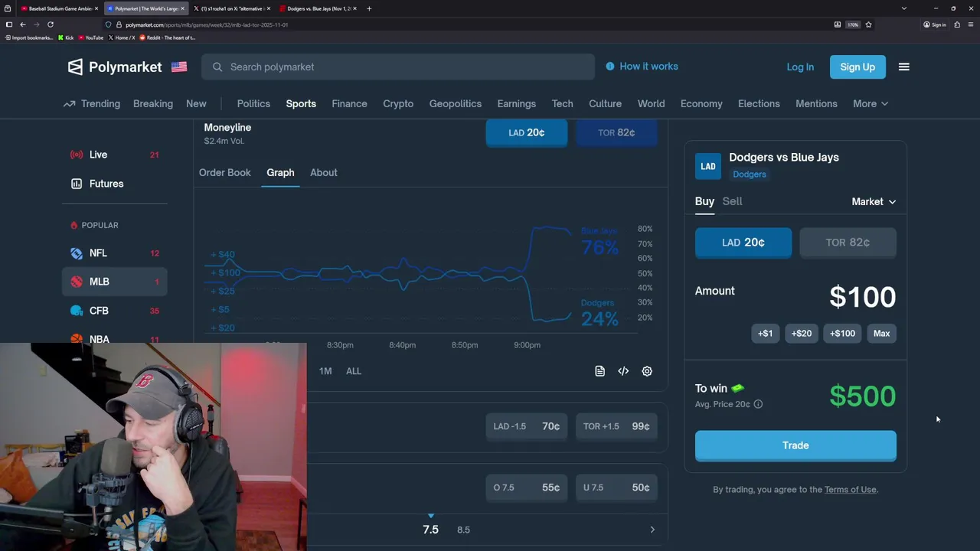980x551 pixels.
Task: Switch to Dodgers vs. Blue Jays browser tab
Action: [x=318, y=8]
